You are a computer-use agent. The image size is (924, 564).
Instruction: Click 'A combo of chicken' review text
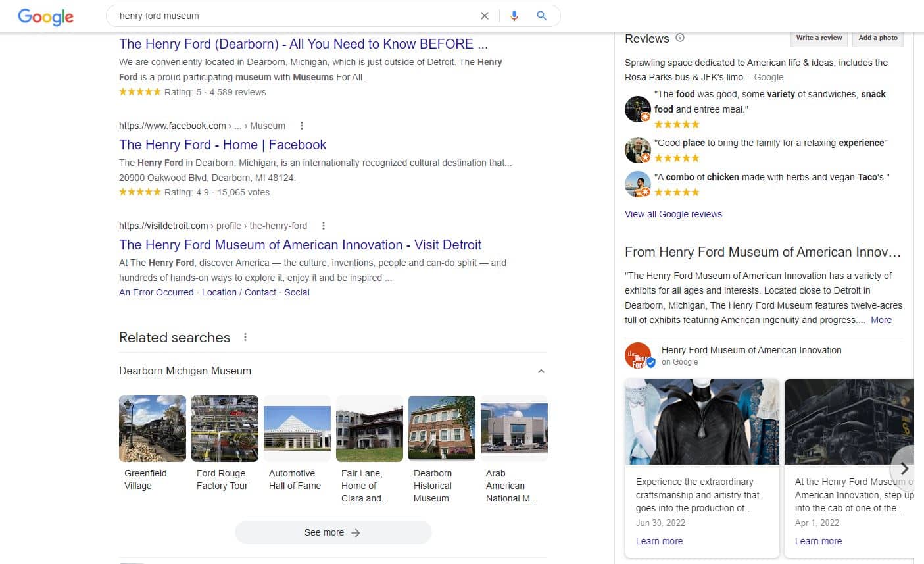click(772, 177)
